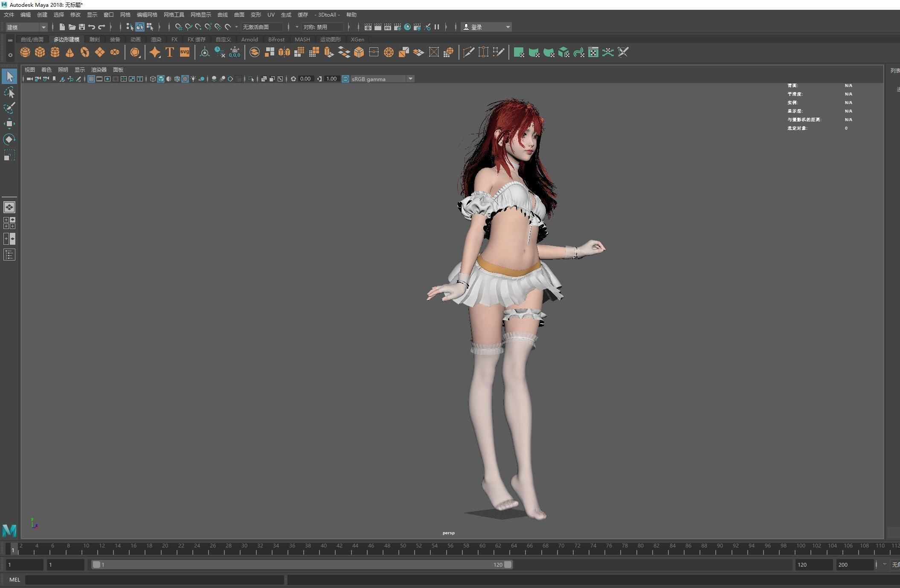
Task: Click the Mirror geometry shelf icon
Action: coord(284,52)
